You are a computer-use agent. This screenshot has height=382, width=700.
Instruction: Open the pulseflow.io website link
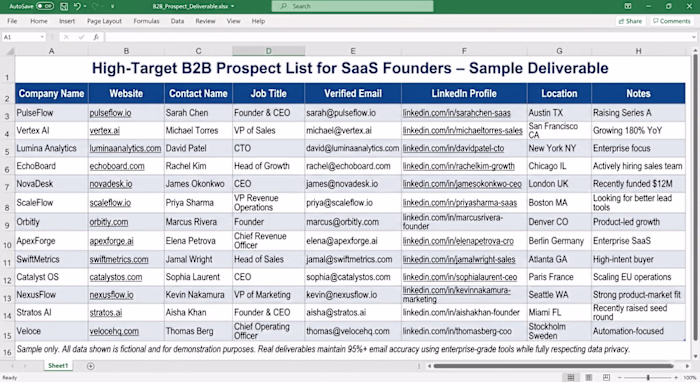tap(110, 113)
